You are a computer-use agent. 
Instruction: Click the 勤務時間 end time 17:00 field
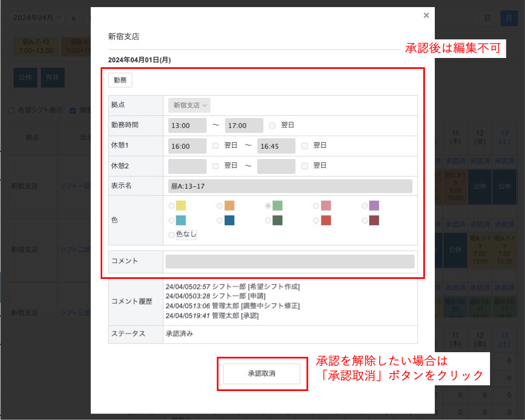tap(244, 125)
